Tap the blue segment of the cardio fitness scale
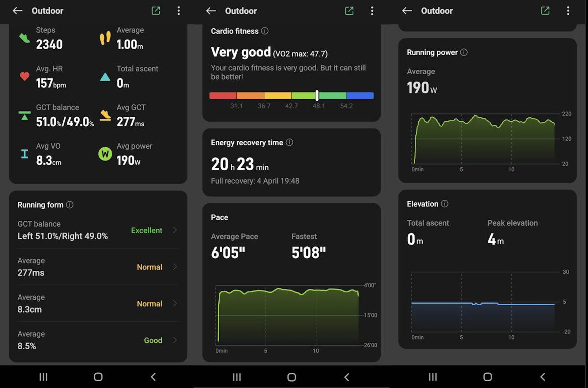 tap(360, 96)
